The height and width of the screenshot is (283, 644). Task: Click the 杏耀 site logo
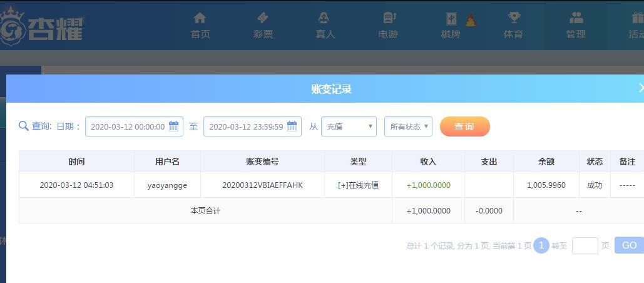41,28
